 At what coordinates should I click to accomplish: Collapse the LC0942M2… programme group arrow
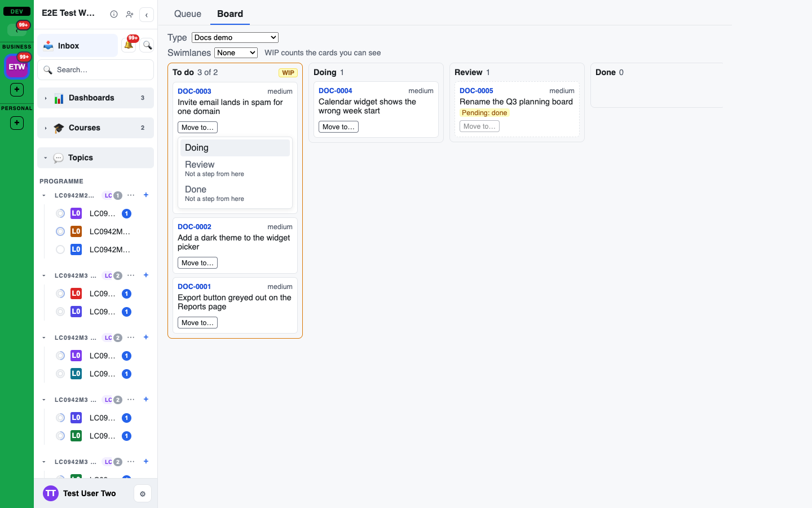point(44,195)
